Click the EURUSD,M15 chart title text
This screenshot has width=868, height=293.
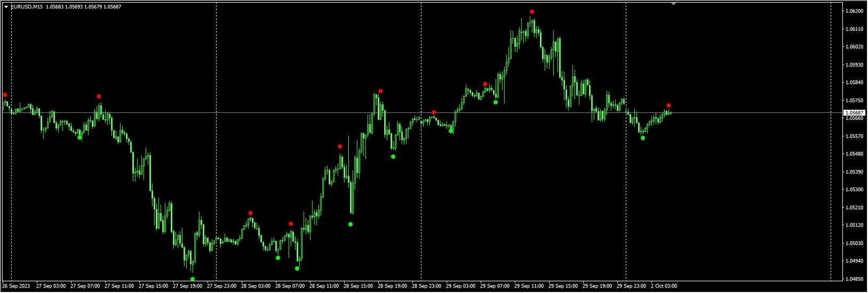(27, 7)
